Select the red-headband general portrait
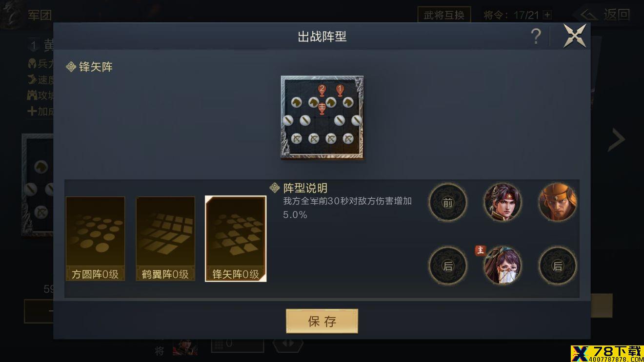 coord(503,202)
